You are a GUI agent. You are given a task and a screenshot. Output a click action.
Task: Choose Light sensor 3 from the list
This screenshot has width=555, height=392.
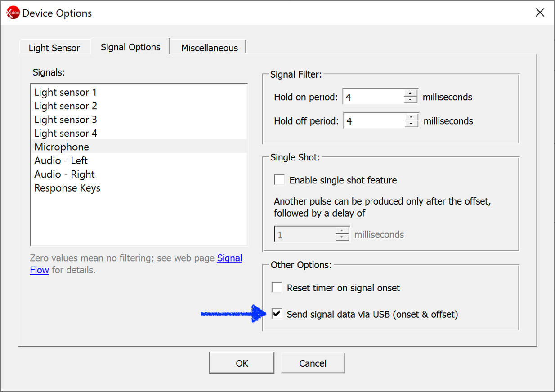[x=65, y=120]
